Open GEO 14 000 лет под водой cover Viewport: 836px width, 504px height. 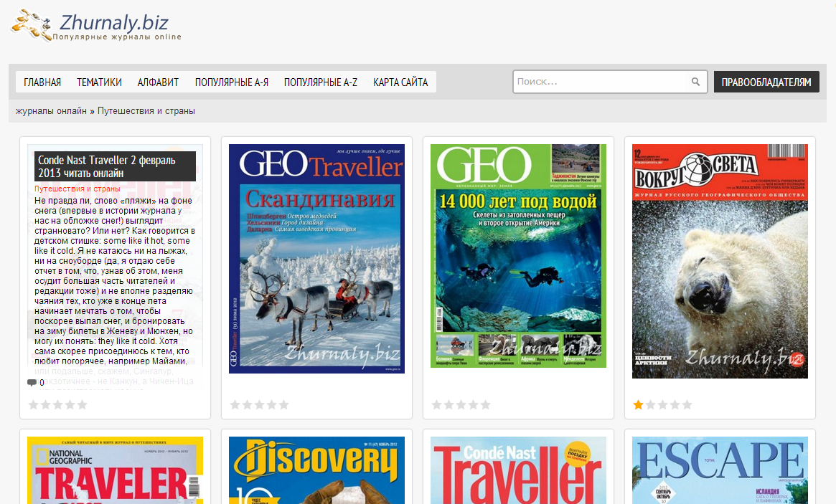(518, 256)
